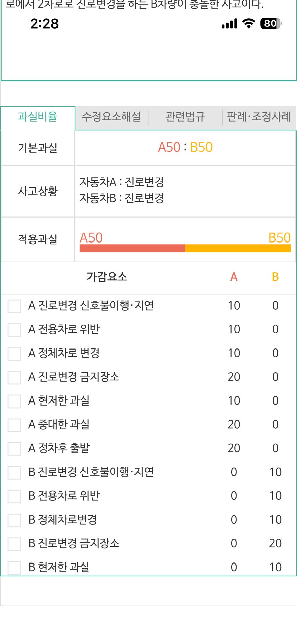The height and width of the screenshot is (644, 297).
Task: Click the yellow B50 fault ratio bar
Action: pyautogui.click(x=238, y=248)
